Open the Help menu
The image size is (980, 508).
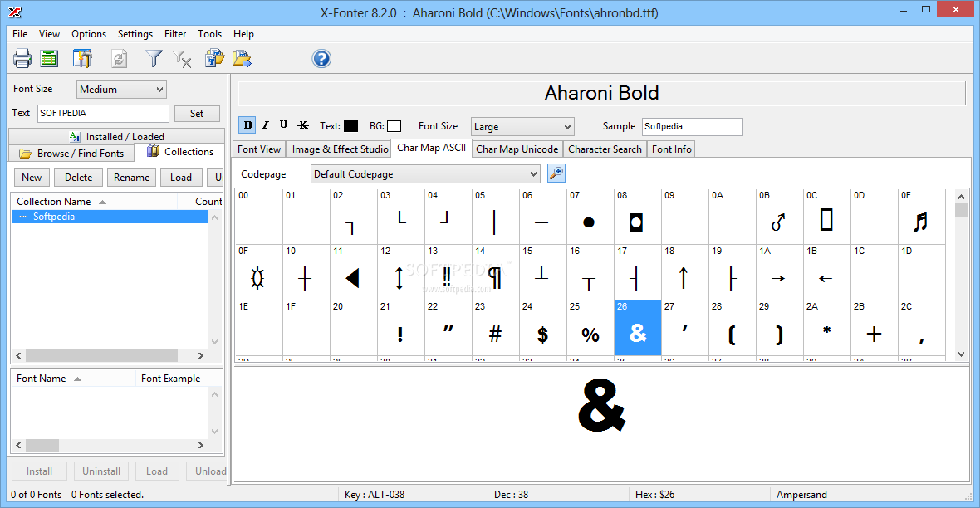tap(243, 34)
